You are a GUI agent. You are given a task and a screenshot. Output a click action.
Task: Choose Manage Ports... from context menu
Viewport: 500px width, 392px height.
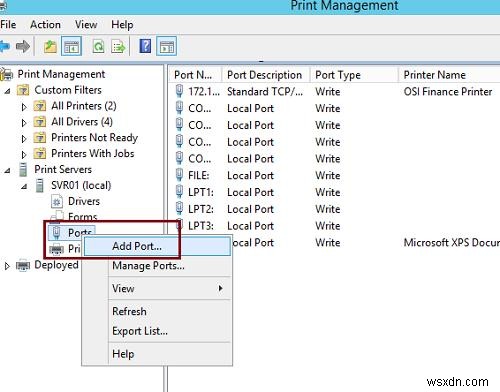point(170,266)
